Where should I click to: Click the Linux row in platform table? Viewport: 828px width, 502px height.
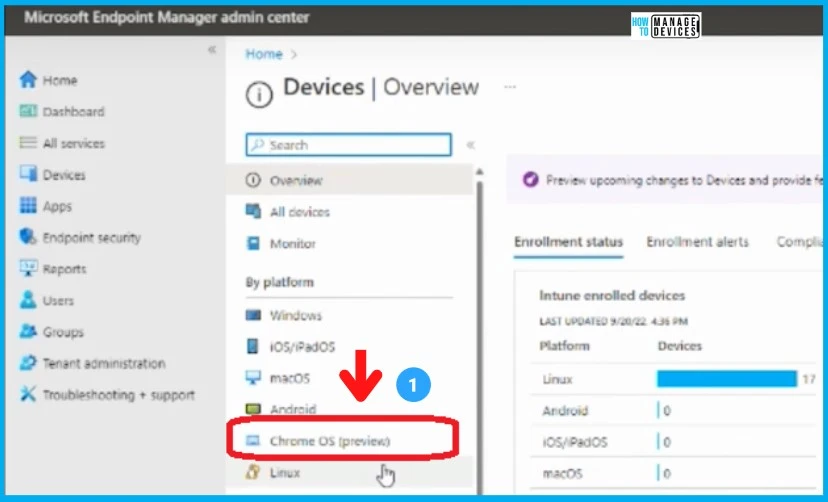(673, 379)
